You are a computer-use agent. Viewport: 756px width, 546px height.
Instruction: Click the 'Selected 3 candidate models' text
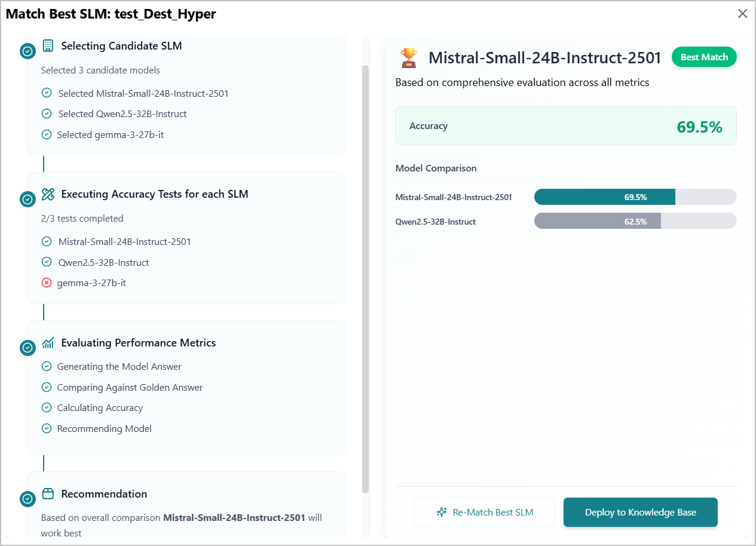[x=100, y=70]
